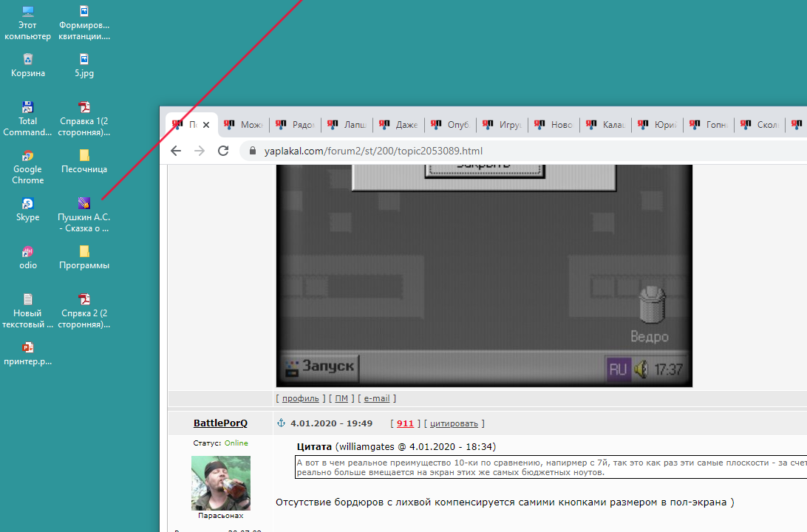The width and height of the screenshot is (807, 532).
Task: Switch to the Калаш tab
Action: 606,125
